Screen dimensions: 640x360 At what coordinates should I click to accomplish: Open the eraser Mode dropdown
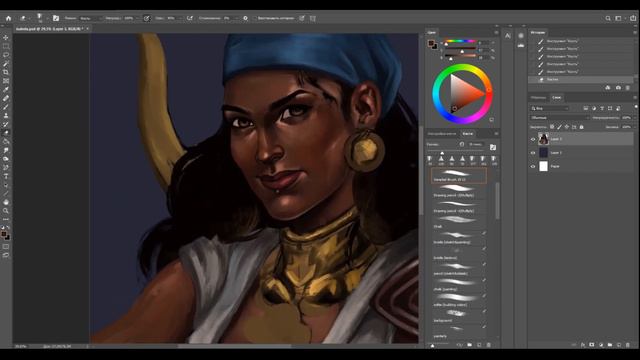pyautogui.click(x=90, y=18)
